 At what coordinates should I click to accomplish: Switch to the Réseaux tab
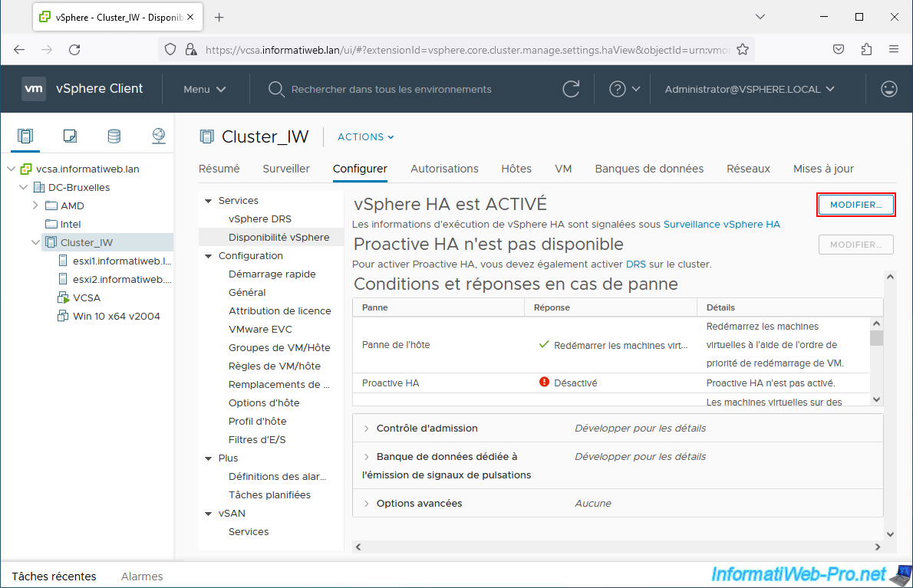point(748,169)
